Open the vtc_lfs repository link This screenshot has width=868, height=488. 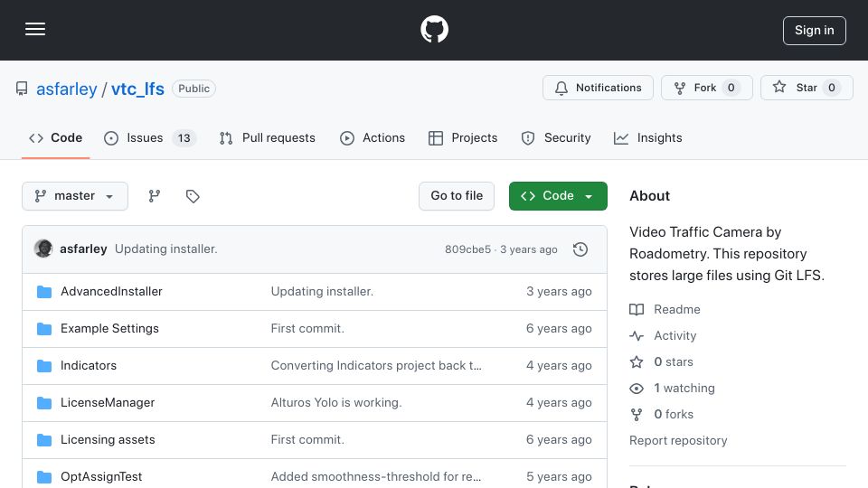(x=137, y=89)
